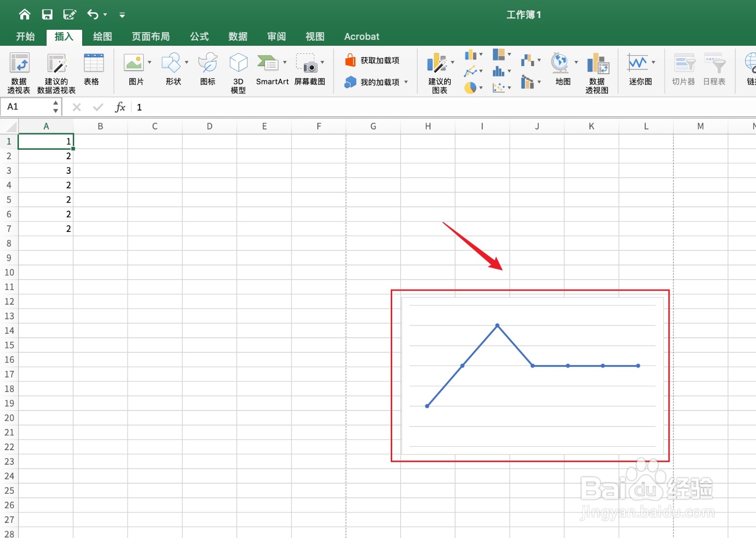The height and width of the screenshot is (538, 756).
Task: Switch to the Formulas (公式) tab
Action: (x=199, y=37)
